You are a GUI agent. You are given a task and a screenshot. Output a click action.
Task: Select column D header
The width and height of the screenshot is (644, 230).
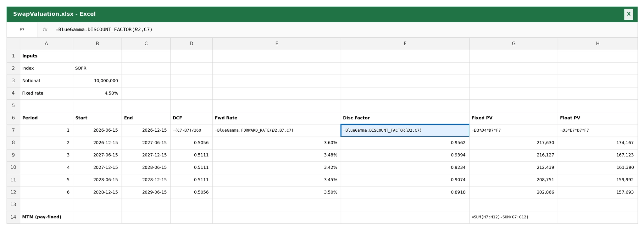pyautogui.click(x=192, y=44)
